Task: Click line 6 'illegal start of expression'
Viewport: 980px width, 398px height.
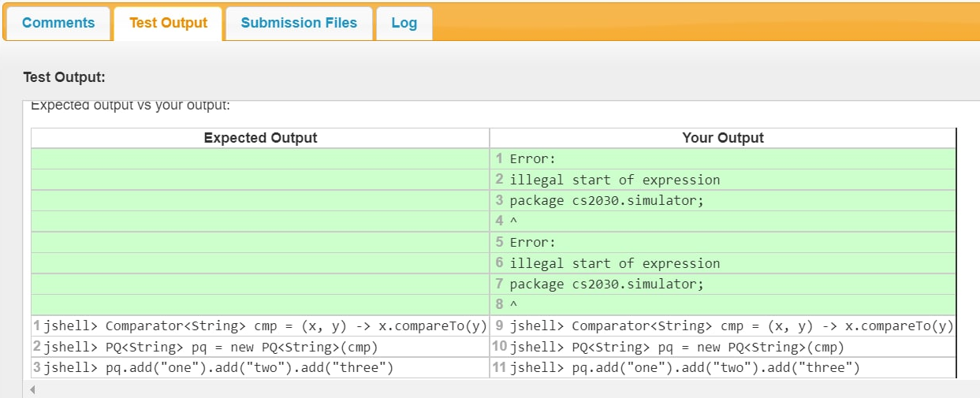Action: pyautogui.click(x=615, y=263)
